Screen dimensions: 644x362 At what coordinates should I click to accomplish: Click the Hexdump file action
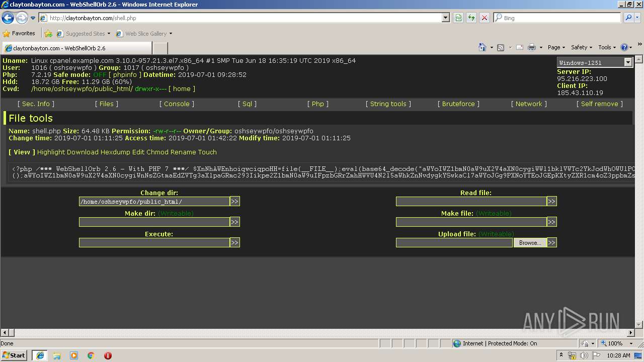(x=115, y=152)
